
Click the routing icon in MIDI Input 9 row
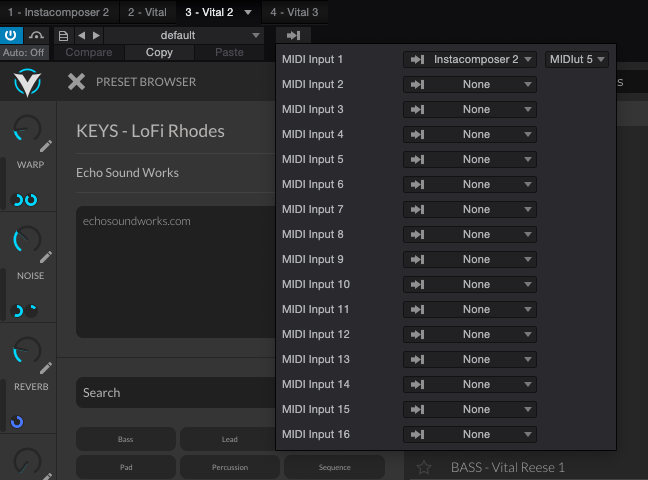(417, 260)
